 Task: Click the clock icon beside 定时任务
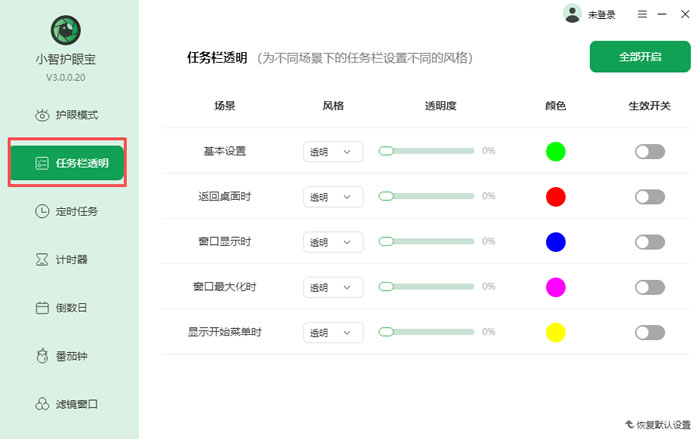[42, 211]
